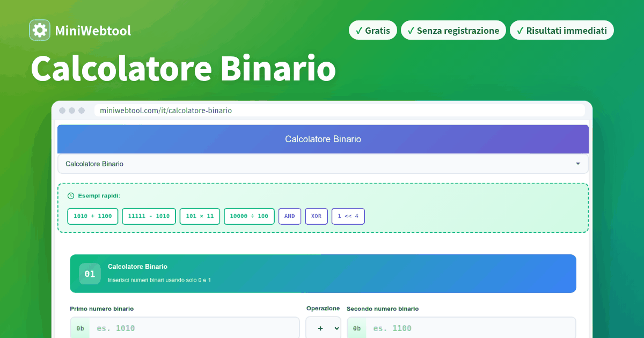Click the Secondo numero binario input field

[x=461, y=328]
